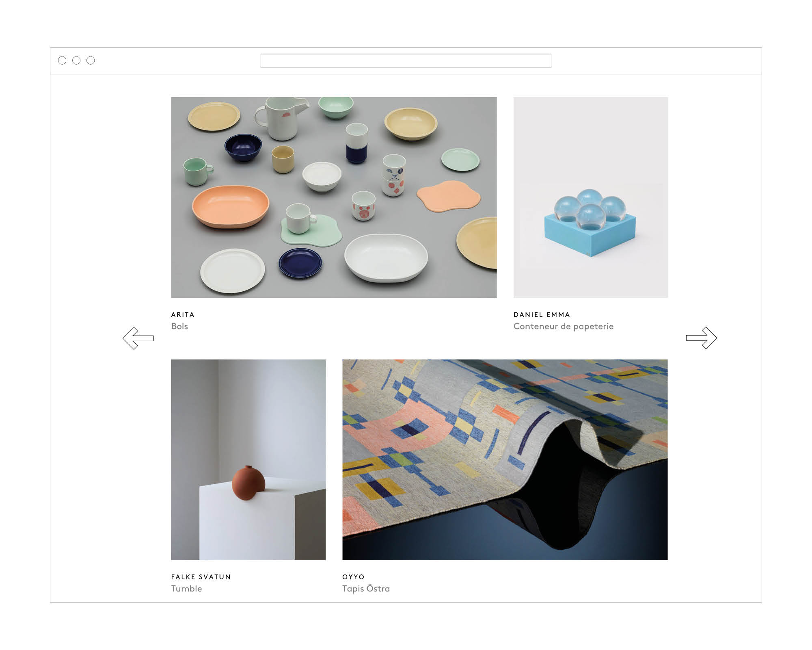This screenshot has width=812, height=650.
Task: Click the second window circle button
Action: (x=76, y=61)
